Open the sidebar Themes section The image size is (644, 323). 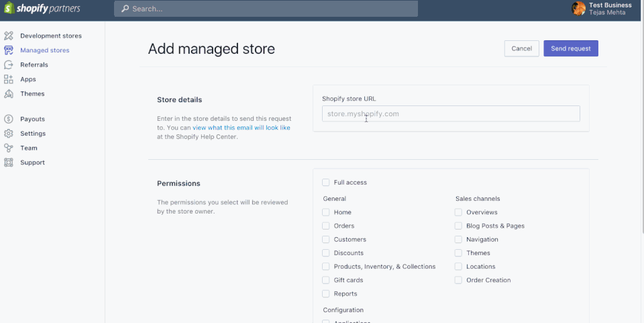(x=32, y=94)
